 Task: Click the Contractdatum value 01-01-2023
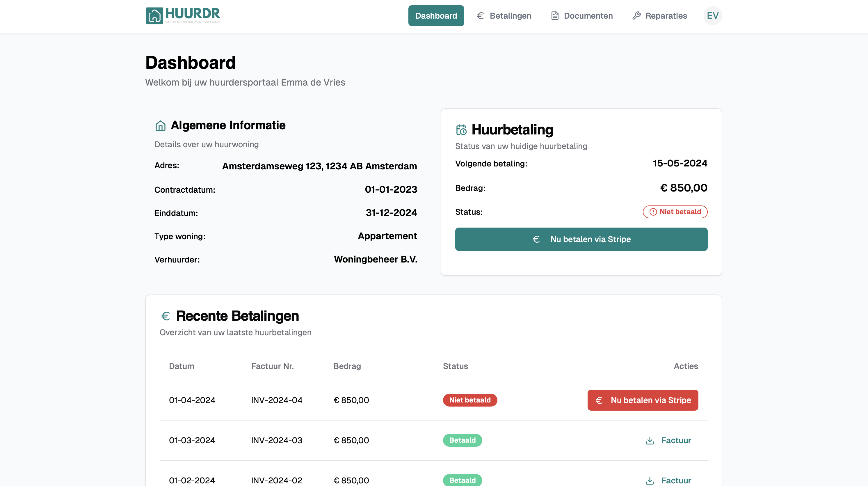point(391,189)
